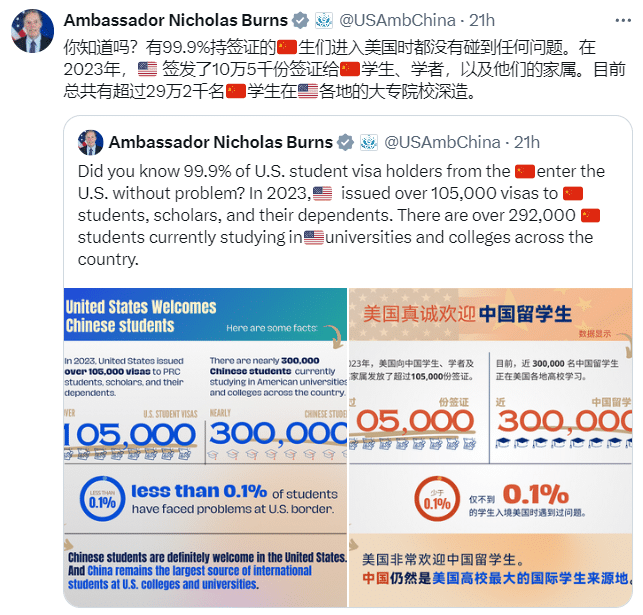Click the China flag emoji in quoted tweet's first line
Viewport: 643px width, 615px height.
[x=525, y=171]
